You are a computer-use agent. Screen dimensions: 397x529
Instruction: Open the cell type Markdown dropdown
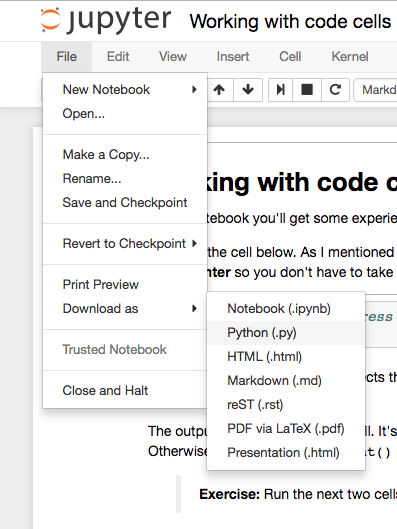(375, 90)
